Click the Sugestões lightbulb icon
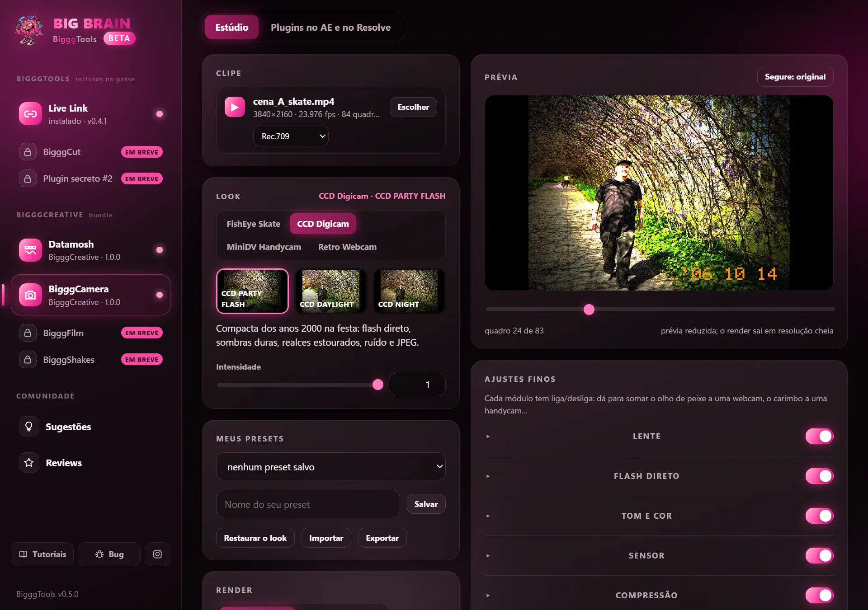 click(x=29, y=427)
